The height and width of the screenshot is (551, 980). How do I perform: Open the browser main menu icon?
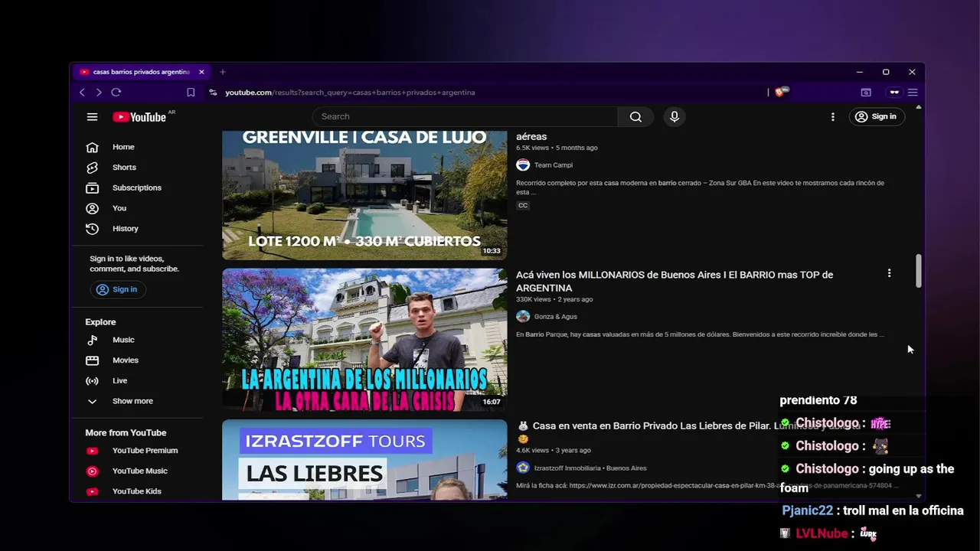(913, 93)
